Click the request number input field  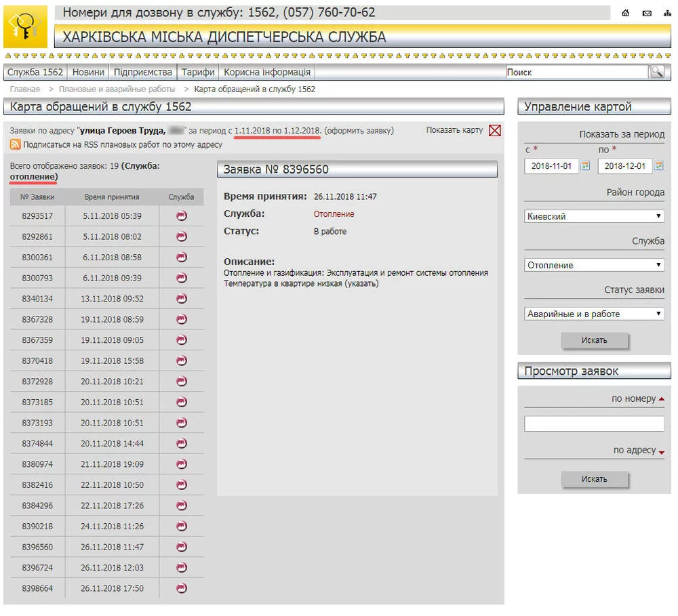coord(594,424)
